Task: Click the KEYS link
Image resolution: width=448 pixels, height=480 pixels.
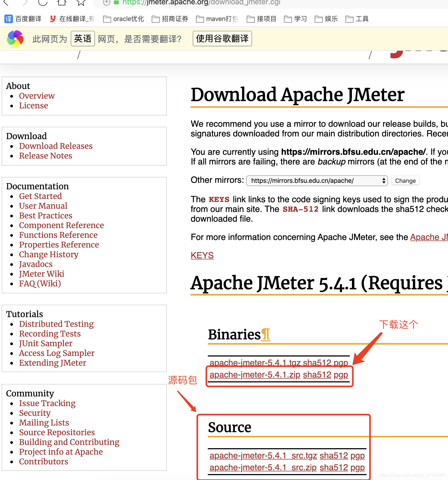Action: coord(202,255)
